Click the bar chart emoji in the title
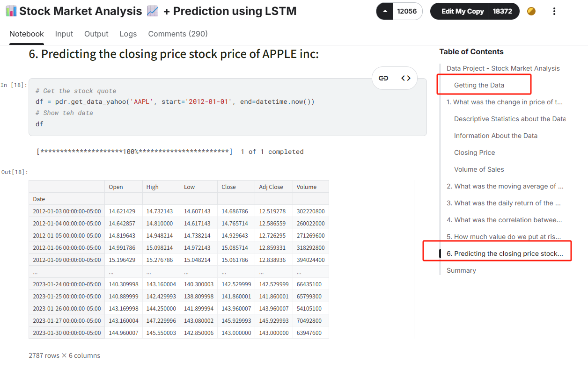Screen dimensions: 588x370 (11, 11)
